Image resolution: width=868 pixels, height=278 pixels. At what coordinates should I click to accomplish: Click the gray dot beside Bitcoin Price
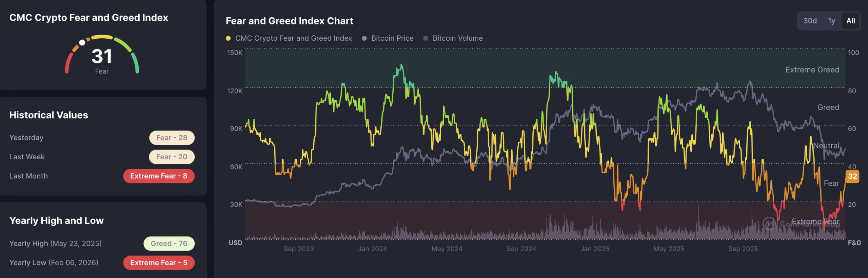pos(364,38)
